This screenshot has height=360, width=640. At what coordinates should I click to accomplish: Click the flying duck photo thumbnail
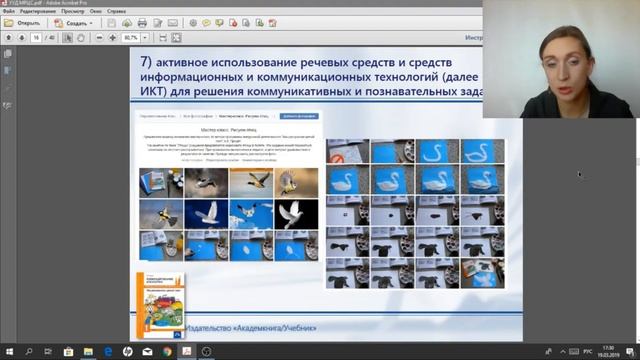(251, 183)
